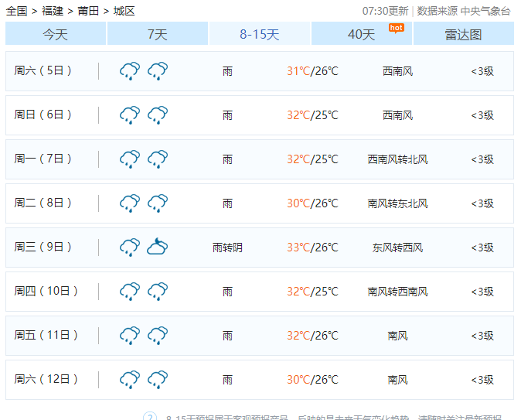521x420 pixels.
Task: Click first rain icon for 周六（12日）
Action: [x=130, y=380]
